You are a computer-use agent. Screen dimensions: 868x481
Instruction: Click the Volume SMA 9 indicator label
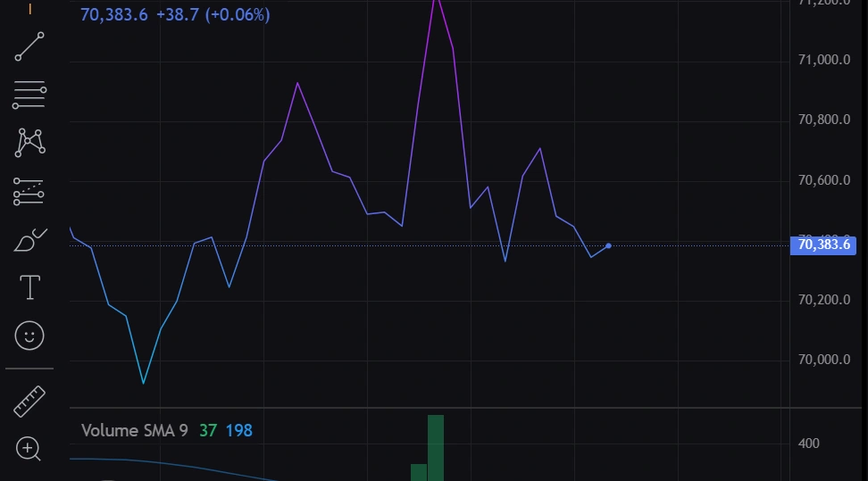click(134, 431)
